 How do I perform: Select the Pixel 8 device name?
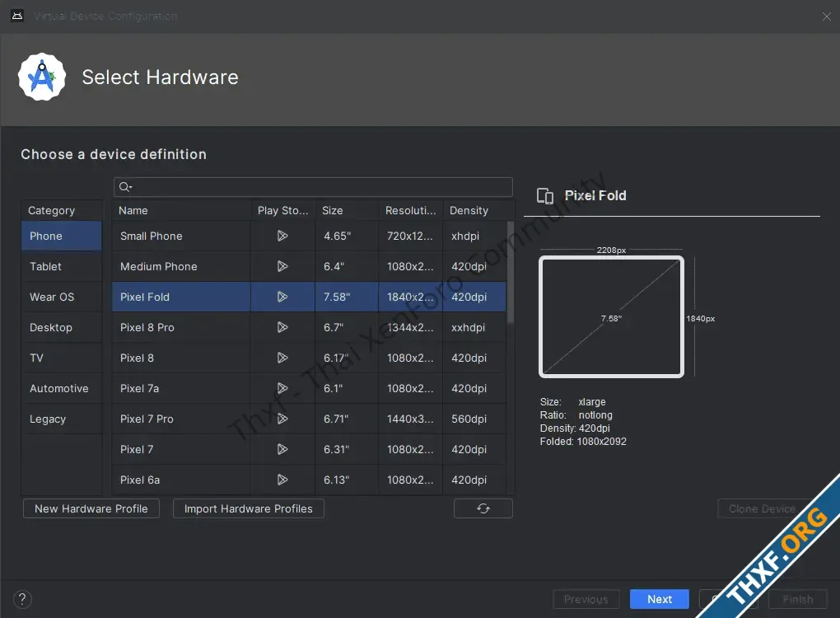(138, 358)
